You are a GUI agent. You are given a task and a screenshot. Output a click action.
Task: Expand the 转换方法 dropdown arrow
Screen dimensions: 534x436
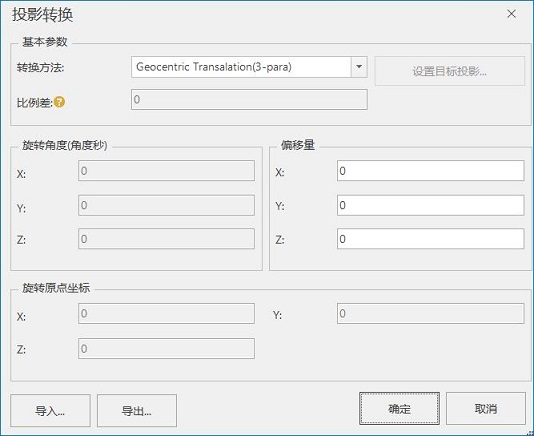pos(359,67)
